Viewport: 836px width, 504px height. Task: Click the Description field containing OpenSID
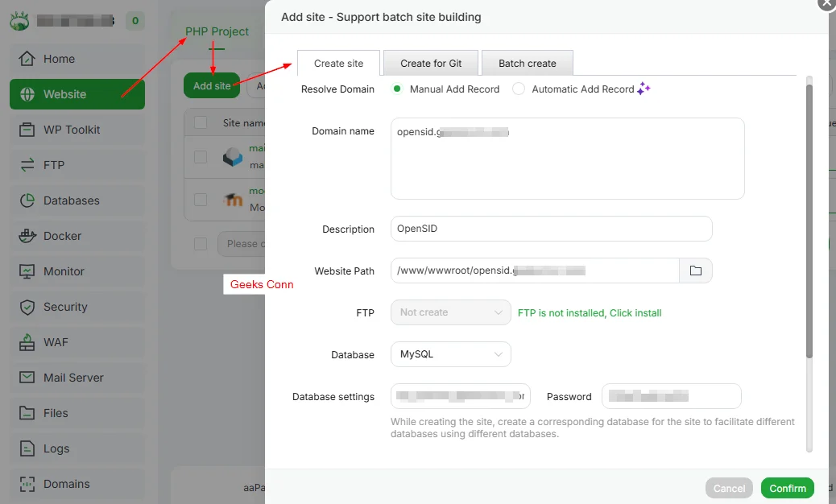(x=550, y=229)
